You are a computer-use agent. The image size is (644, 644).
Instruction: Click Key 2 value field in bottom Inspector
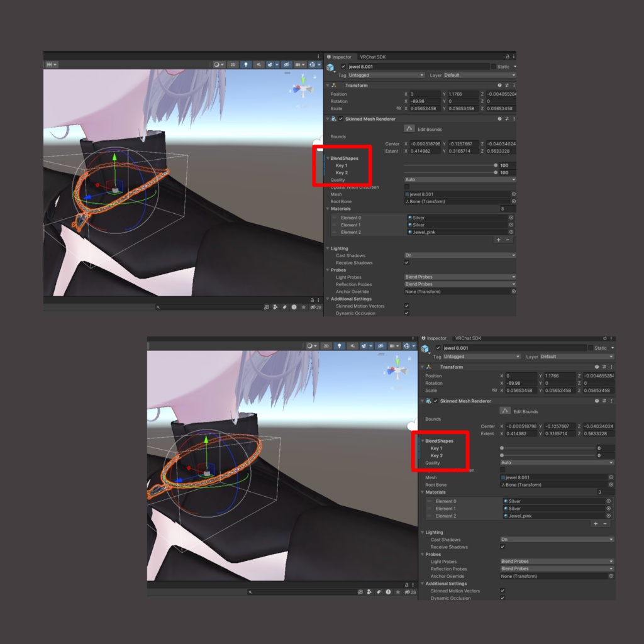click(606, 455)
